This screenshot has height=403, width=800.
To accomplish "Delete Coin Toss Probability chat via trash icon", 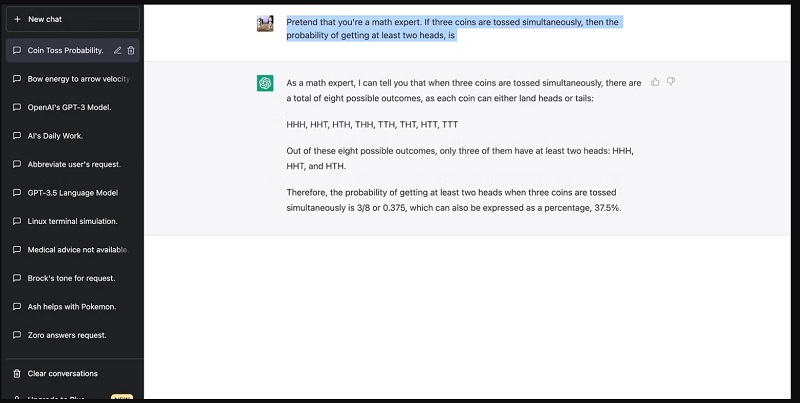I will point(131,50).
